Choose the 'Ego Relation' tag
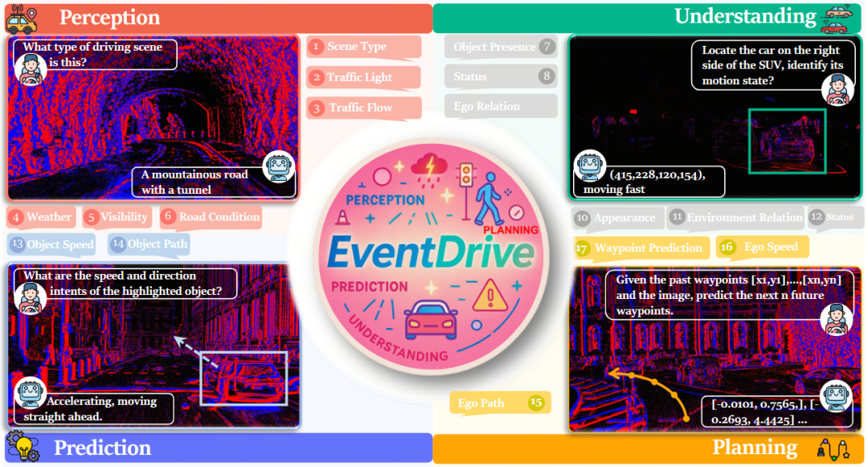 tap(501, 106)
